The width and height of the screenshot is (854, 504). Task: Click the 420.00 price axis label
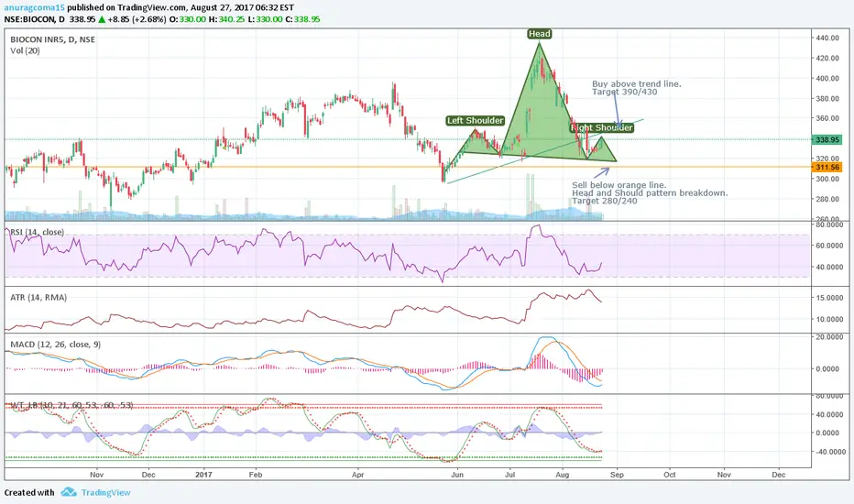[827, 59]
